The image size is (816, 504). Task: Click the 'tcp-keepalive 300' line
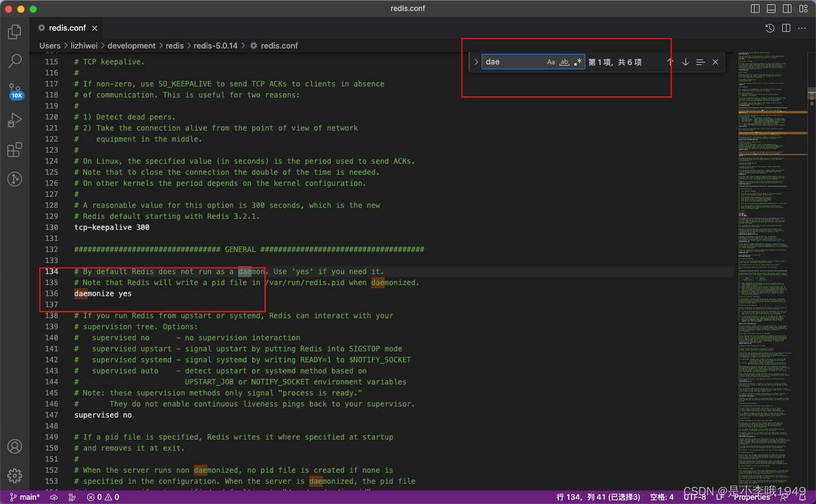click(112, 227)
